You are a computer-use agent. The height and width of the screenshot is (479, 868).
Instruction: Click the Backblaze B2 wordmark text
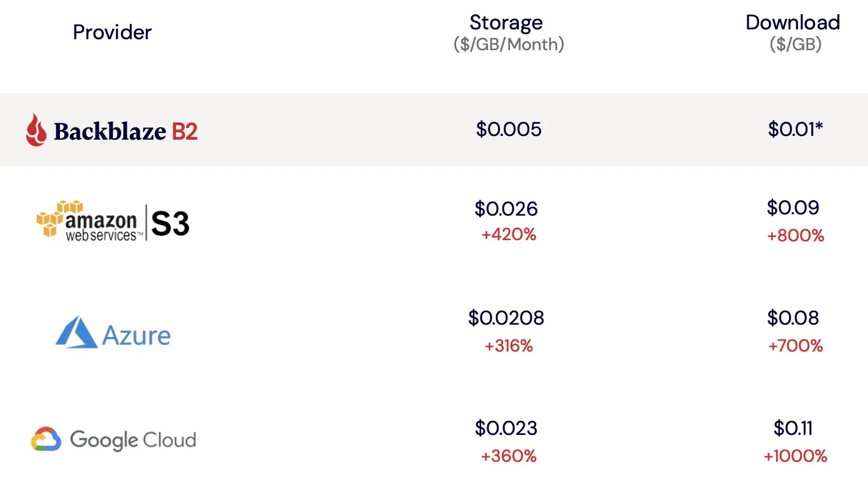[x=125, y=131]
